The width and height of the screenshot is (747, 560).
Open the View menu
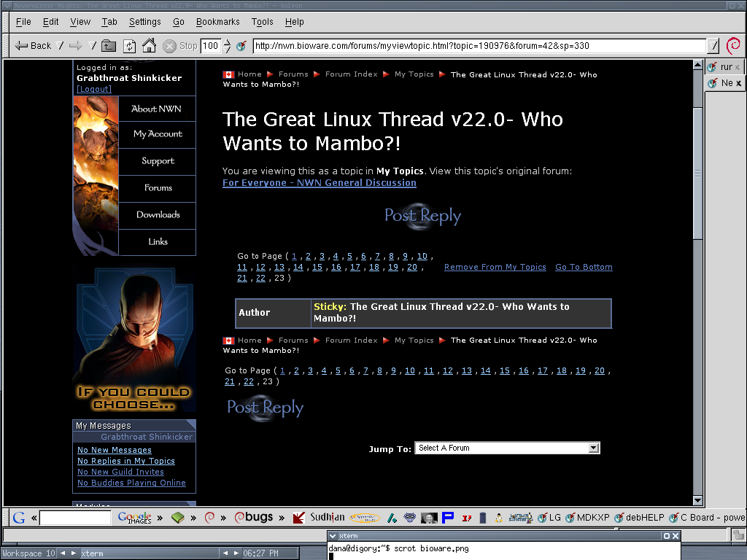point(80,22)
